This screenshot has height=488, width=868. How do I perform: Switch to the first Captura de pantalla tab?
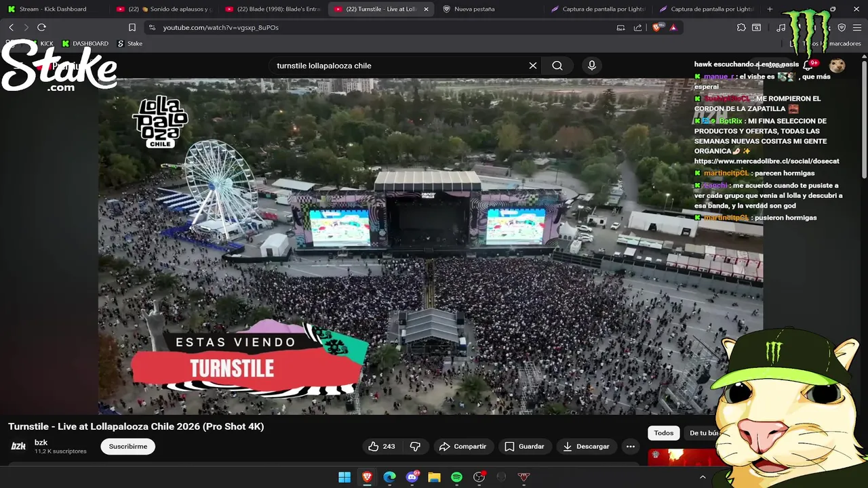tap(598, 9)
